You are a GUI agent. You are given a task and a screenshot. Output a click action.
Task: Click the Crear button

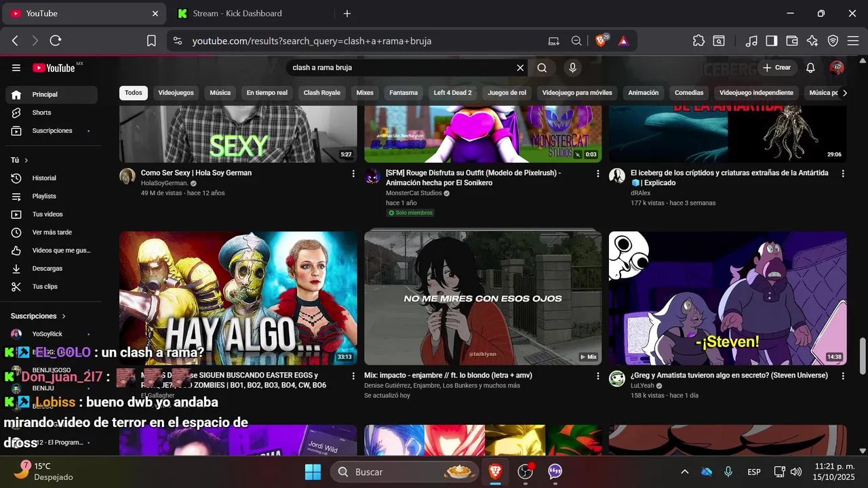coord(777,68)
